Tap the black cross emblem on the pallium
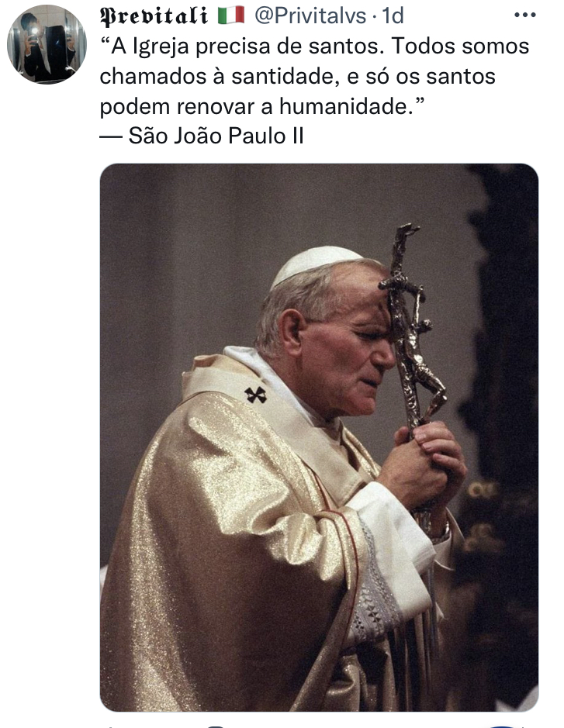The image size is (564, 728). pos(255,395)
